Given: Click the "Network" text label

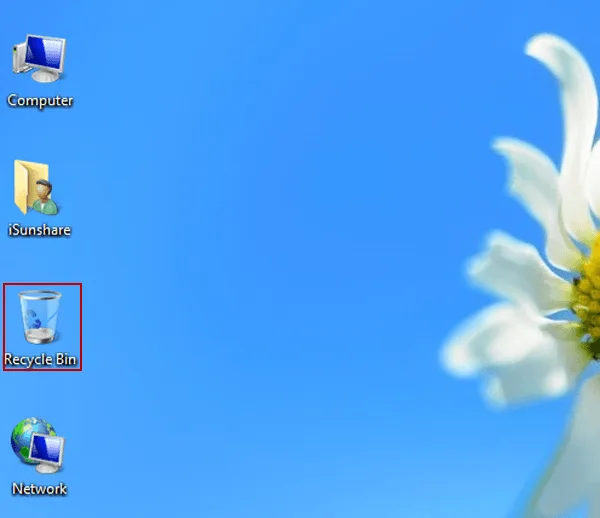Looking at the screenshot, I should (x=39, y=489).
